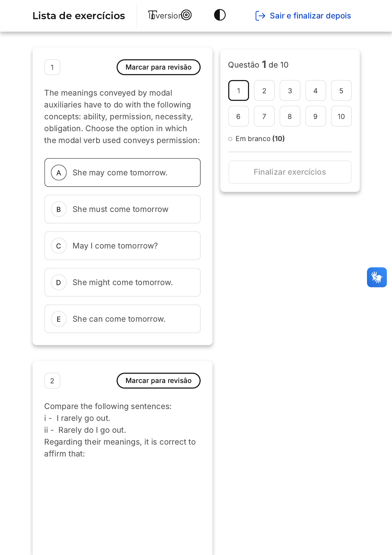Choose option D: She might come tomorrow

click(x=123, y=282)
